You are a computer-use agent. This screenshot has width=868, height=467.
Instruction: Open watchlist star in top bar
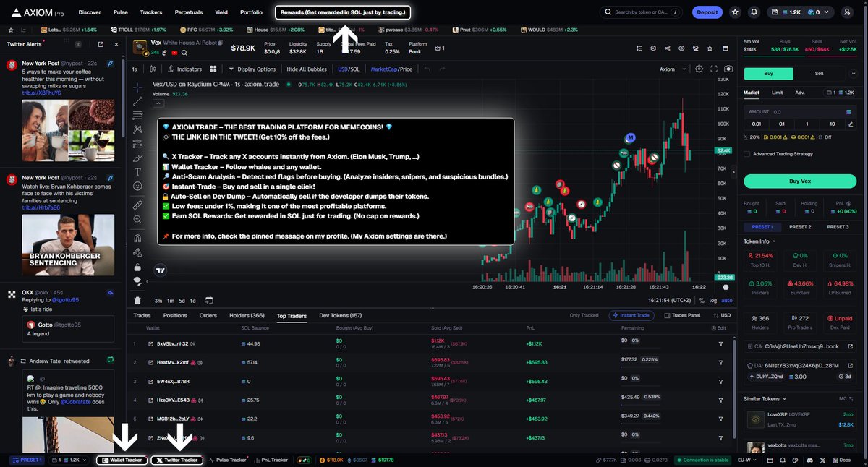click(736, 12)
